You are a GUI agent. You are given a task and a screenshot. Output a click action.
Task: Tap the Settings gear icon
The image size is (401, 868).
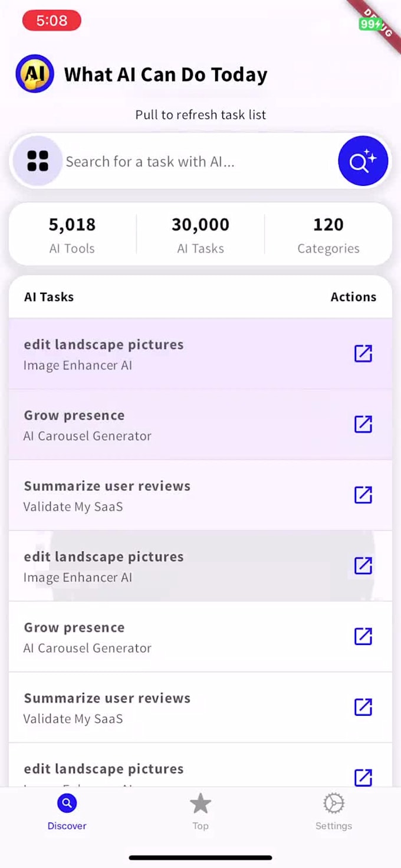[333, 803]
